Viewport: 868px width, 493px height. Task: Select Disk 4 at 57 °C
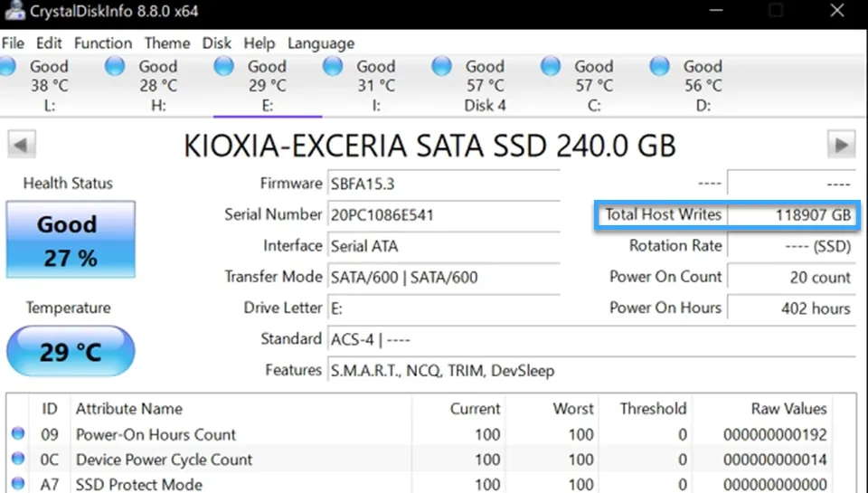coord(485,86)
